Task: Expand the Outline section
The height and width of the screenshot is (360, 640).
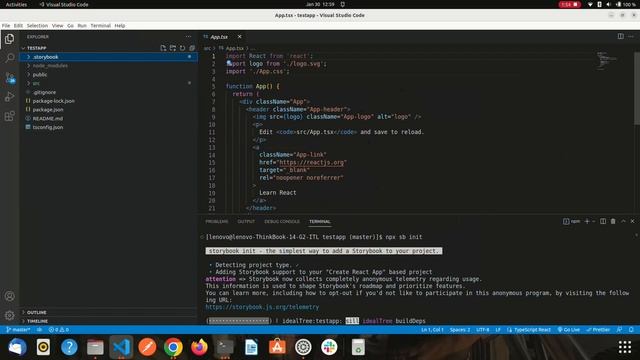Action: [x=109, y=312]
